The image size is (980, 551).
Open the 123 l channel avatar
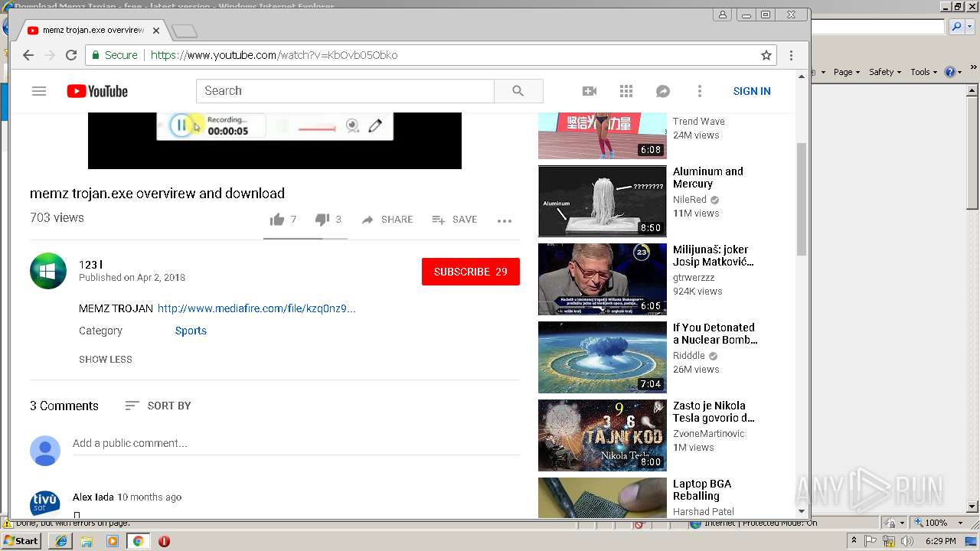48,271
